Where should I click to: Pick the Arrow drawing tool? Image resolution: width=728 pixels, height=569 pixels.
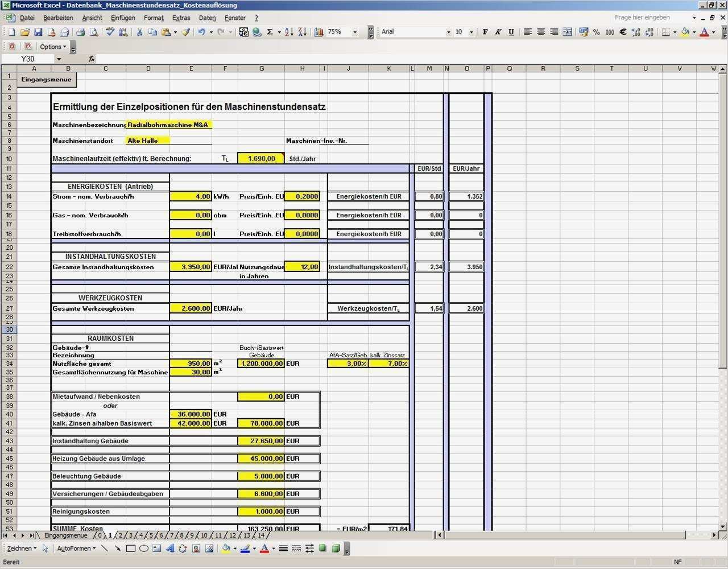pyautogui.click(x=118, y=549)
